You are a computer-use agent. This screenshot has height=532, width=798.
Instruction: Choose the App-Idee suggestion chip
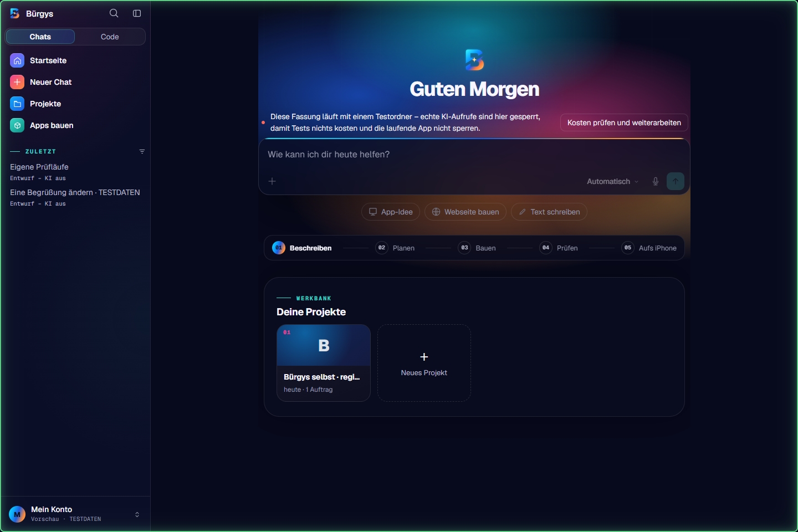tap(391, 212)
